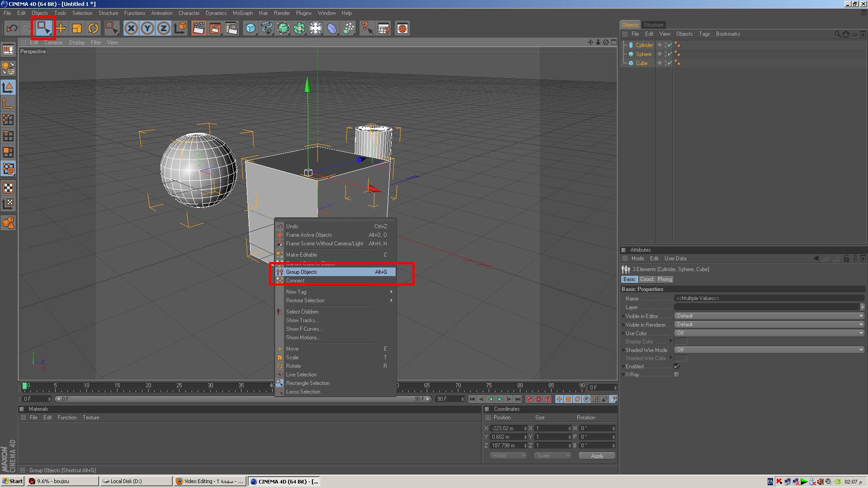Expand the New Tag submenu
The height and width of the screenshot is (488, 868).
[335, 292]
